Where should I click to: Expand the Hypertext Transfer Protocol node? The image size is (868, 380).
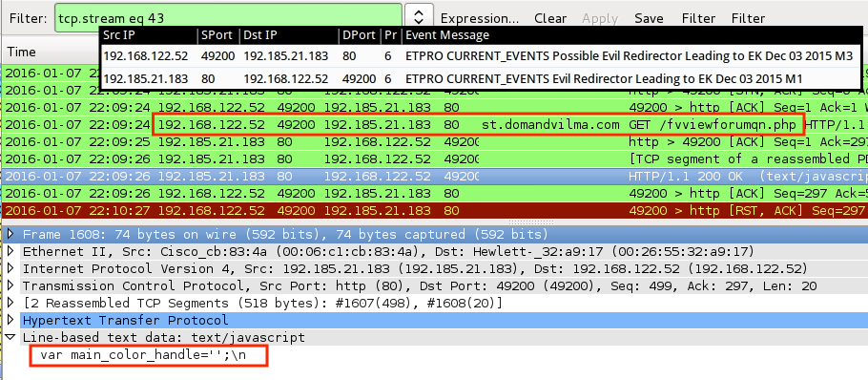coord(10,320)
